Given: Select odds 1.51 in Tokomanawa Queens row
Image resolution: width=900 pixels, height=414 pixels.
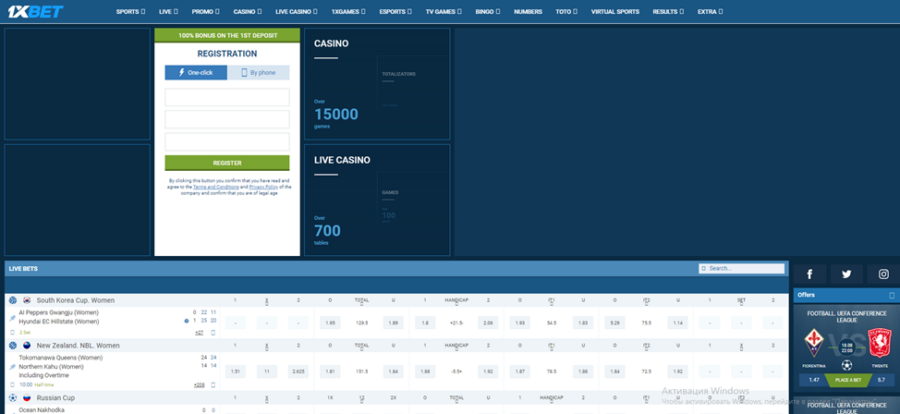Looking at the screenshot, I should [x=235, y=372].
